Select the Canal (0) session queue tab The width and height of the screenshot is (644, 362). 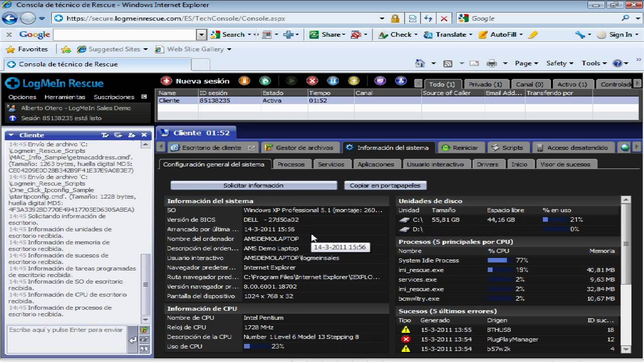click(529, 84)
